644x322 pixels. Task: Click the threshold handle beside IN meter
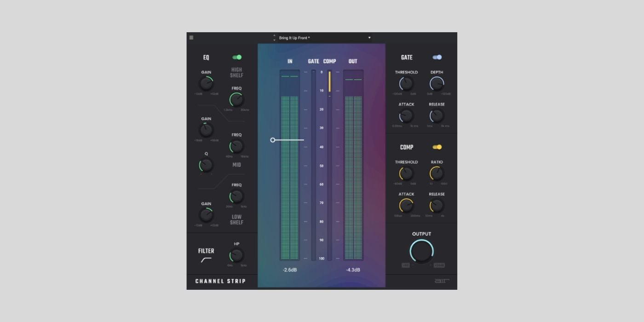tap(273, 140)
